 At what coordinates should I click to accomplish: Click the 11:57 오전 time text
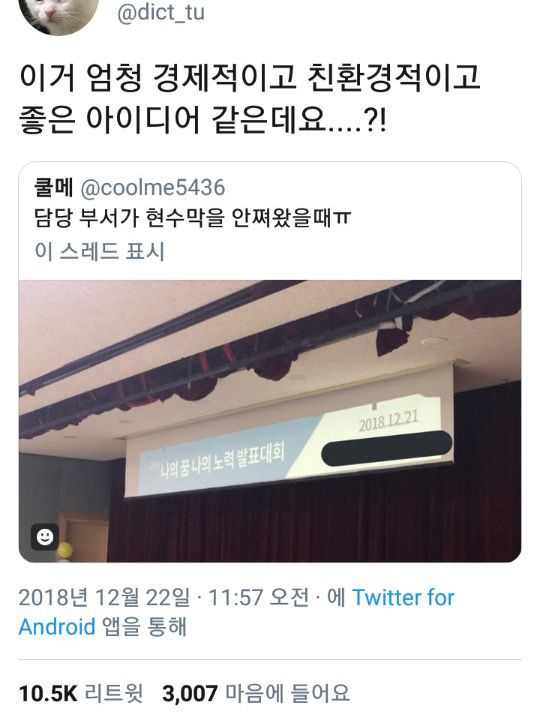tap(259, 597)
